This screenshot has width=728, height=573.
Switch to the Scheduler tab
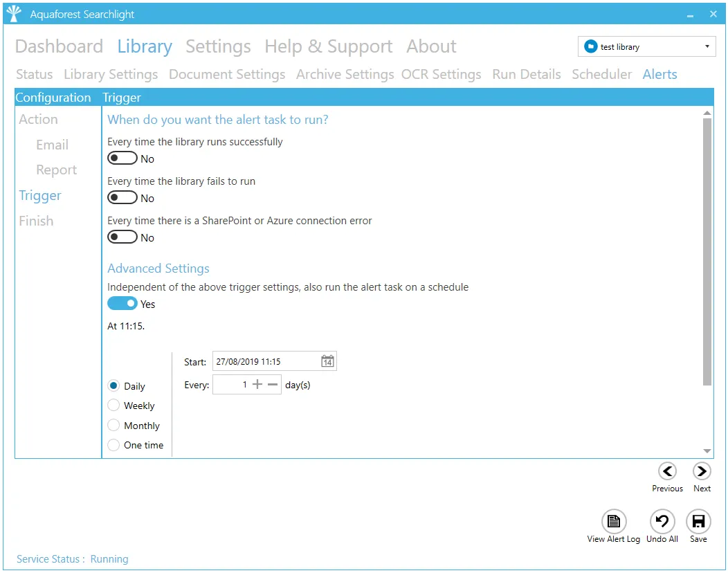coord(601,74)
